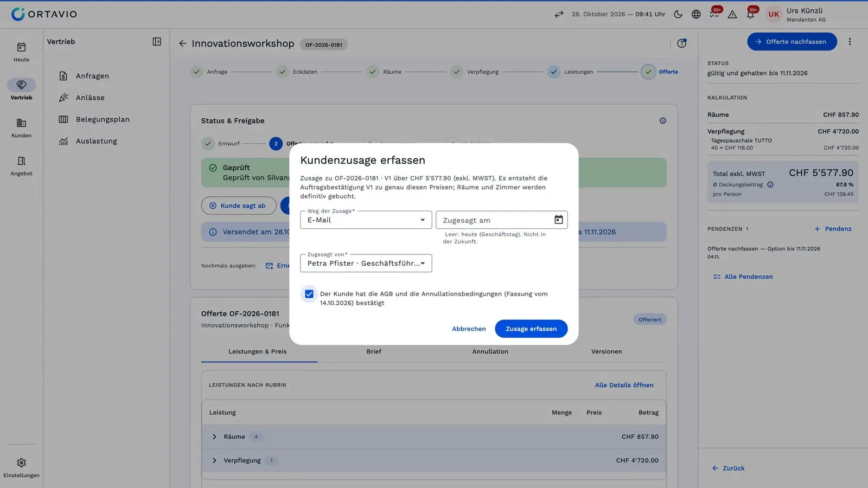This screenshot has height=488, width=868.
Task: Toggle dark mode moon icon
Action: point(678,14)
